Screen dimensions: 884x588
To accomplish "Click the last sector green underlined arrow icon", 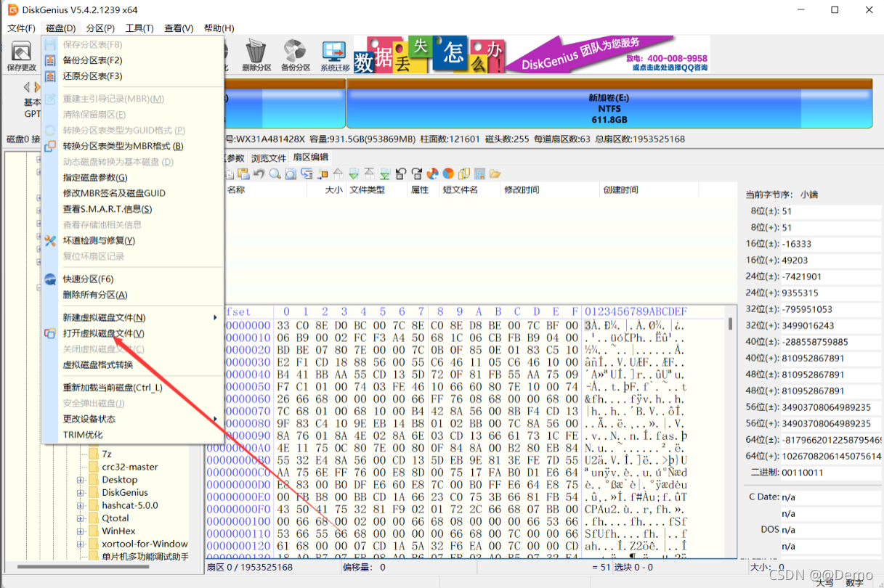I will point(385,174).
